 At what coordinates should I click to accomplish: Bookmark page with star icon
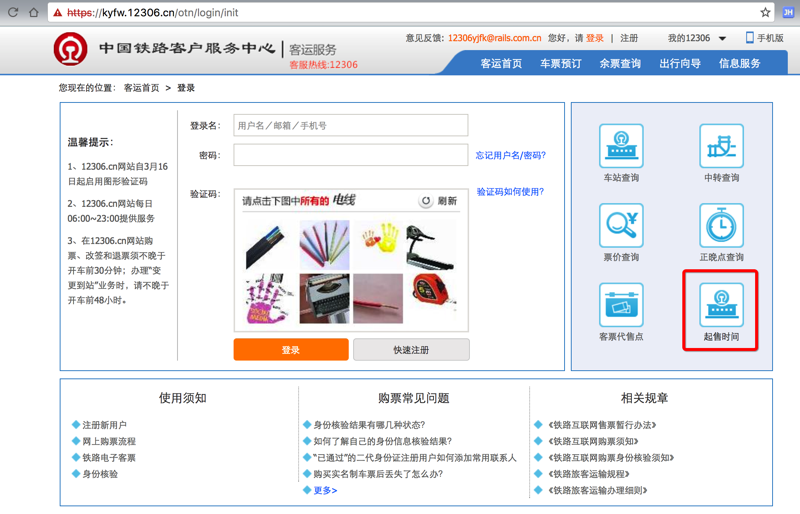[765, 12]
